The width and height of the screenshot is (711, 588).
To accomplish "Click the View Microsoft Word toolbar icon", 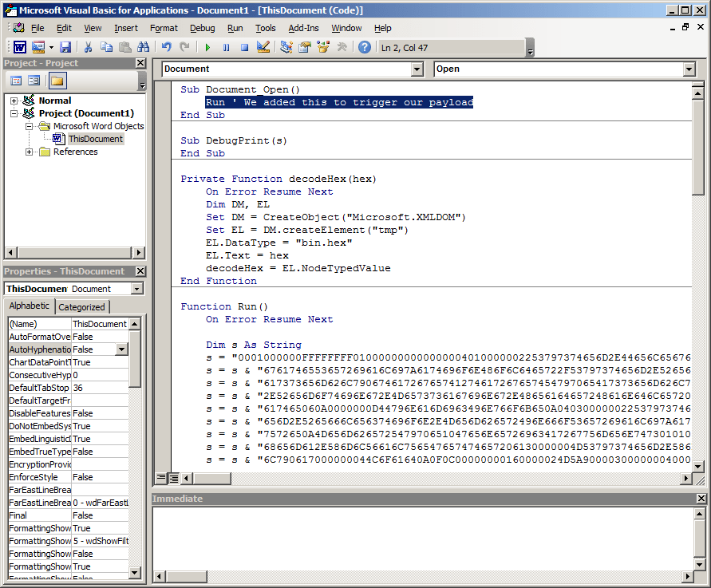I will pyautogui.click(x=19, y=47).
